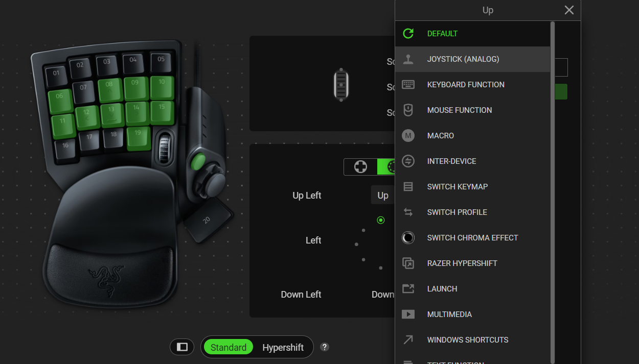Image resolution: width=639 pixels, height=364 pixels.
Task: Select the Up Left direction dot
Action: 363,230
